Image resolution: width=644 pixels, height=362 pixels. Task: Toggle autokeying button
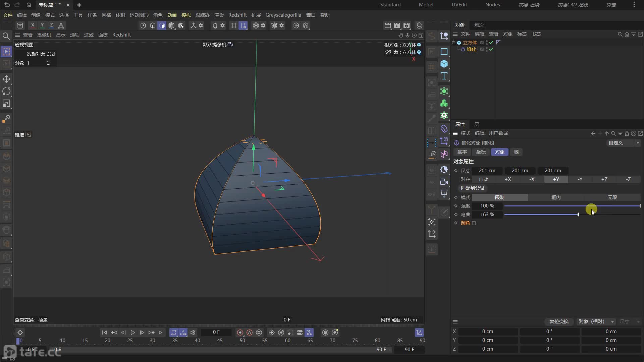click(x=250, y=333)
